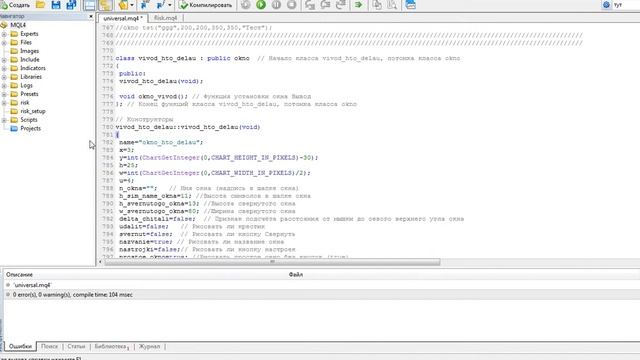Click the blue gear icon beside the search box
The image size is (640, 360).
pos(606,5)
